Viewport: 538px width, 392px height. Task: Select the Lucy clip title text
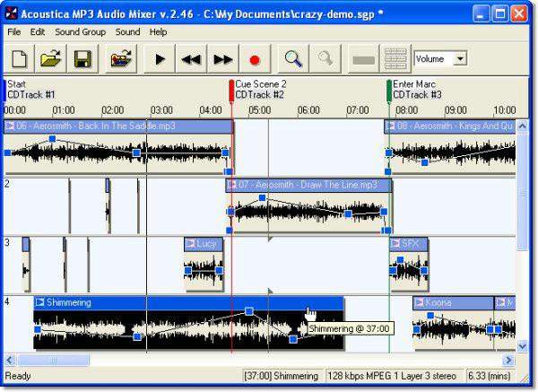(x=206, y=244)
